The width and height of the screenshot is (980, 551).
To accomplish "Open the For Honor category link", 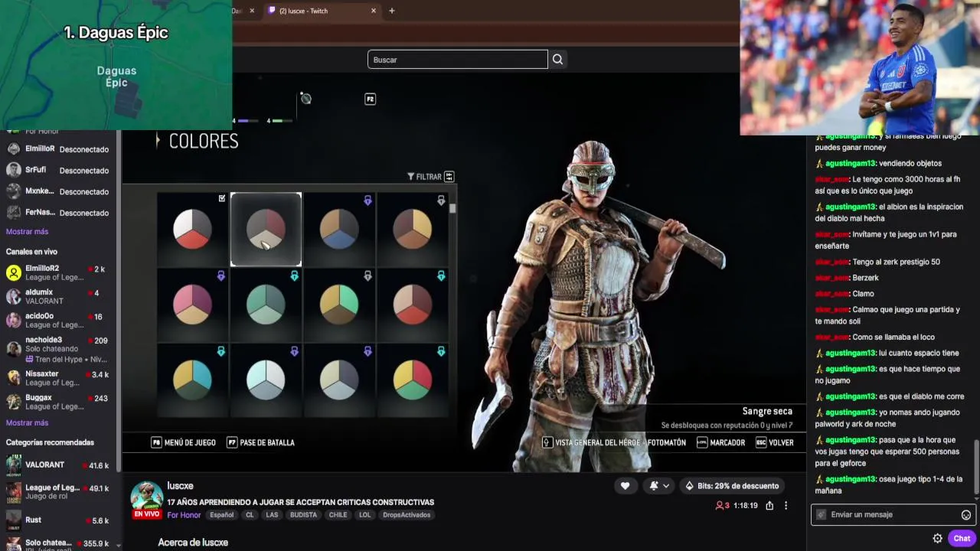I will click(x=184, y=515).
